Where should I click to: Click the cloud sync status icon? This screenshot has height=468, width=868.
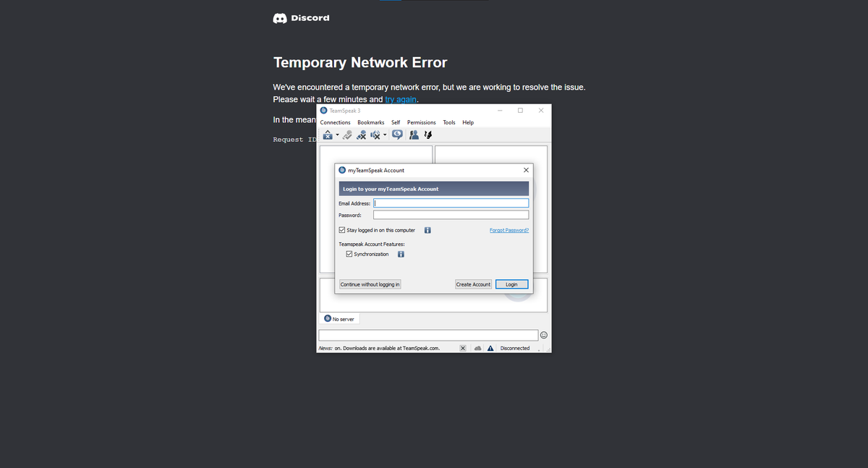478,348
